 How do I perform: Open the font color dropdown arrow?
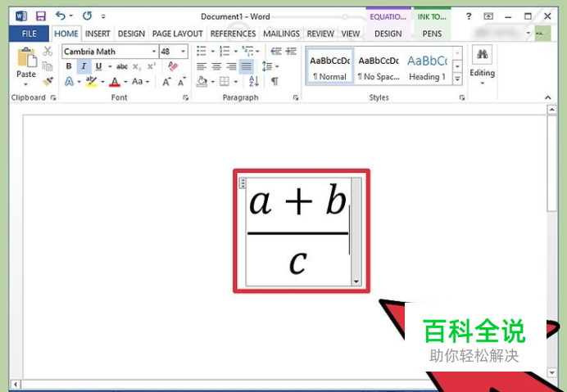point(125,82)
